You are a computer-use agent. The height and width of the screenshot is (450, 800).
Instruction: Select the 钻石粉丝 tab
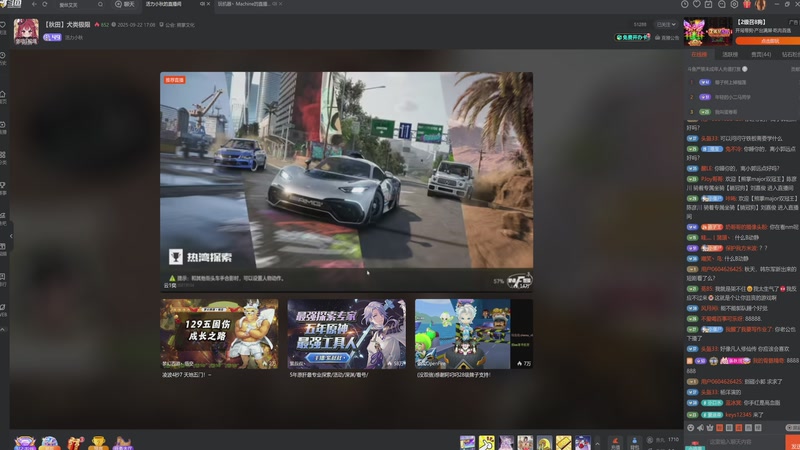click(x=791, y=55)
